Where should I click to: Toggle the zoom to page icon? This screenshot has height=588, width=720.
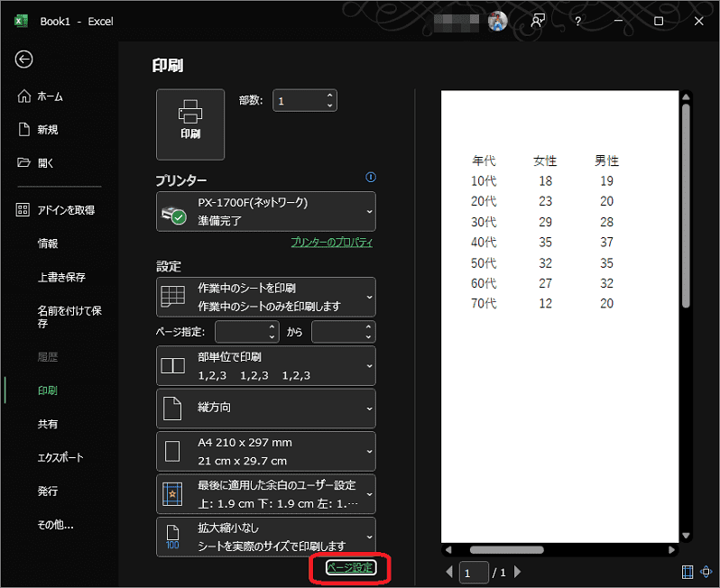706,572
